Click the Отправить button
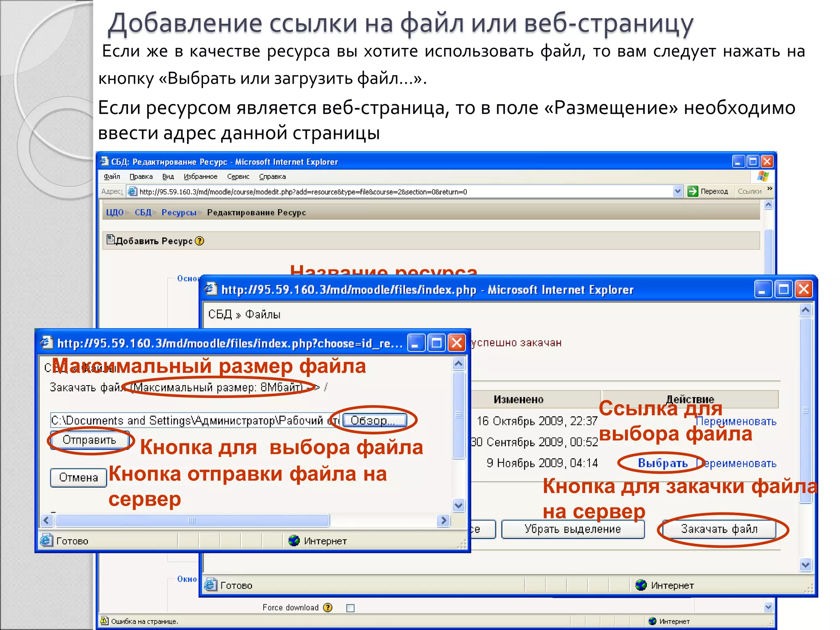This screenshot has height=630, width=840. [89, 440]
